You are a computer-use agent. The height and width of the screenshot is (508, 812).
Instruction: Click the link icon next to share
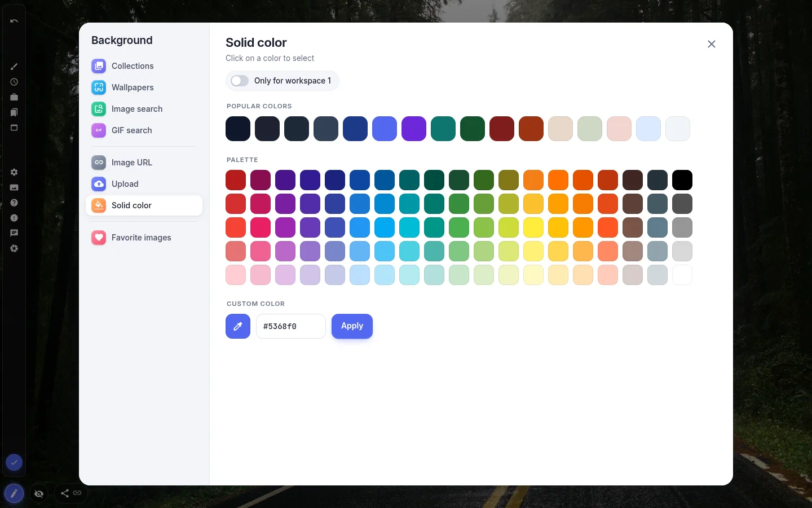click(77, 493)
